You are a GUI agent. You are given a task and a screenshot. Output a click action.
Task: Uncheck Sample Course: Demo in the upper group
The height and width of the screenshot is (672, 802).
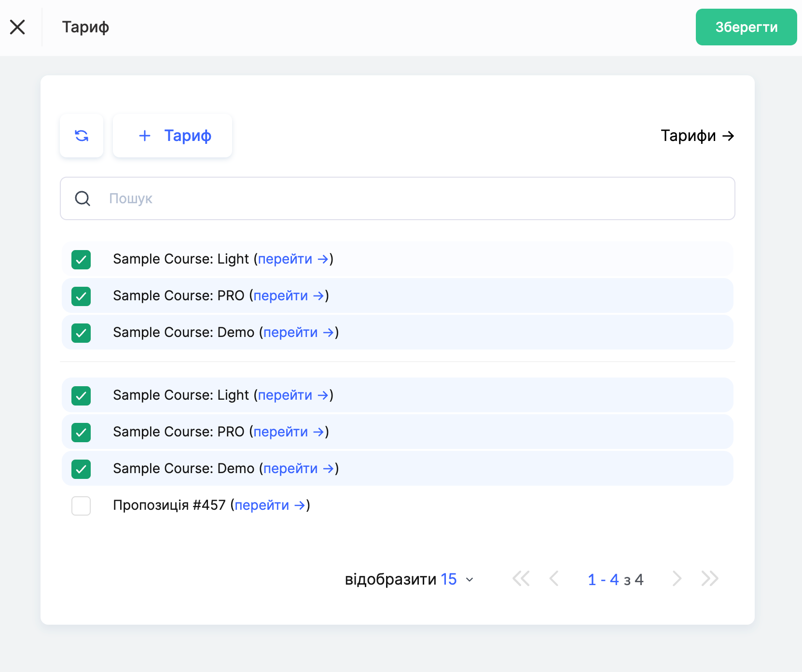tap(81, 333)
